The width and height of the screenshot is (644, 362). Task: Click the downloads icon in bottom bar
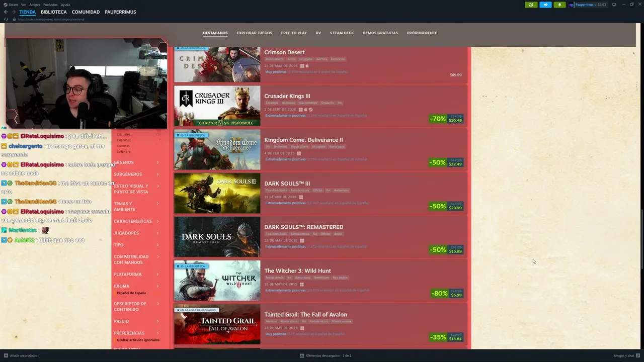point(302,355)
